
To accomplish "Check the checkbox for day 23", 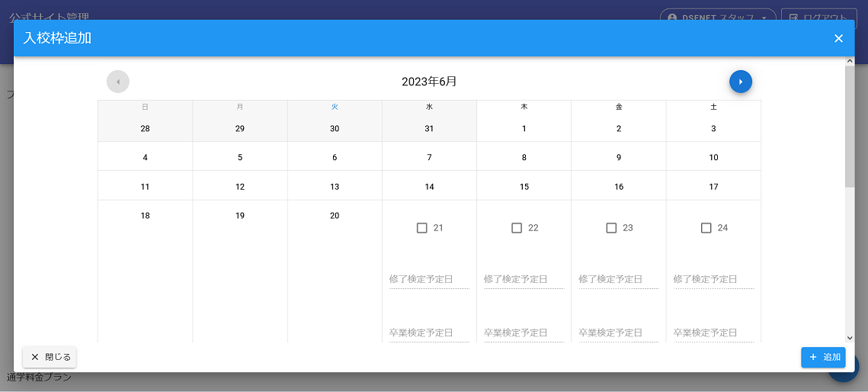I will click(611, 228).
